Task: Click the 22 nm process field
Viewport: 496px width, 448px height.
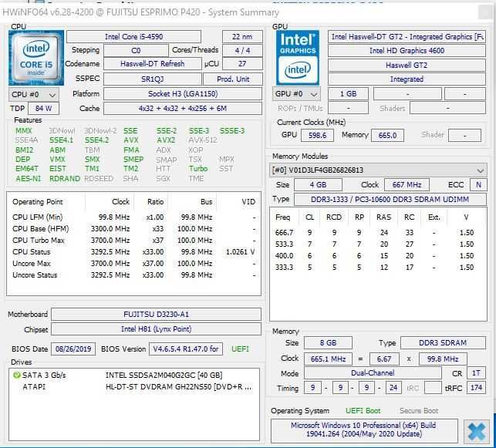Action: point(242,37)
